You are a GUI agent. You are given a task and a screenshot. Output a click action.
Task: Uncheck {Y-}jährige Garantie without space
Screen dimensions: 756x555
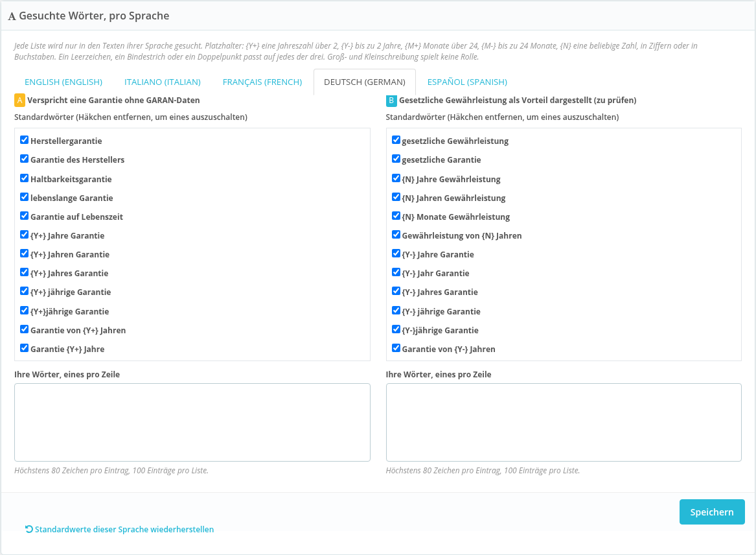coord(396,329)
